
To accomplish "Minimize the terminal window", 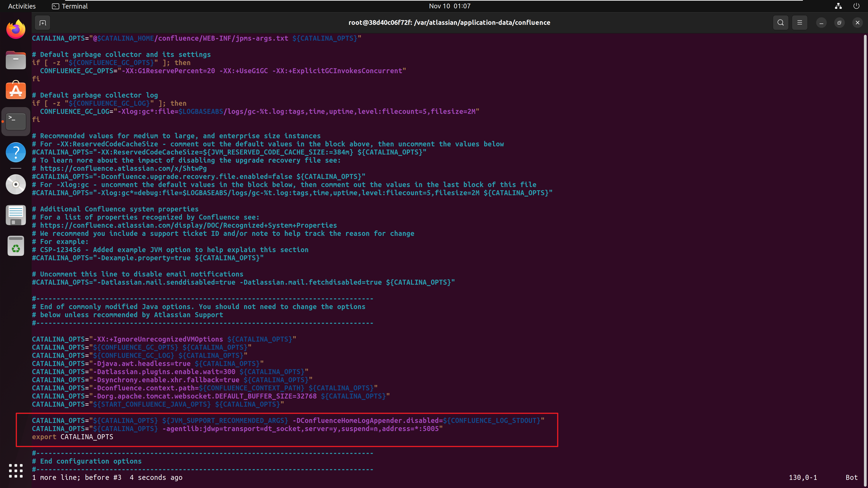I will point(821,23).
